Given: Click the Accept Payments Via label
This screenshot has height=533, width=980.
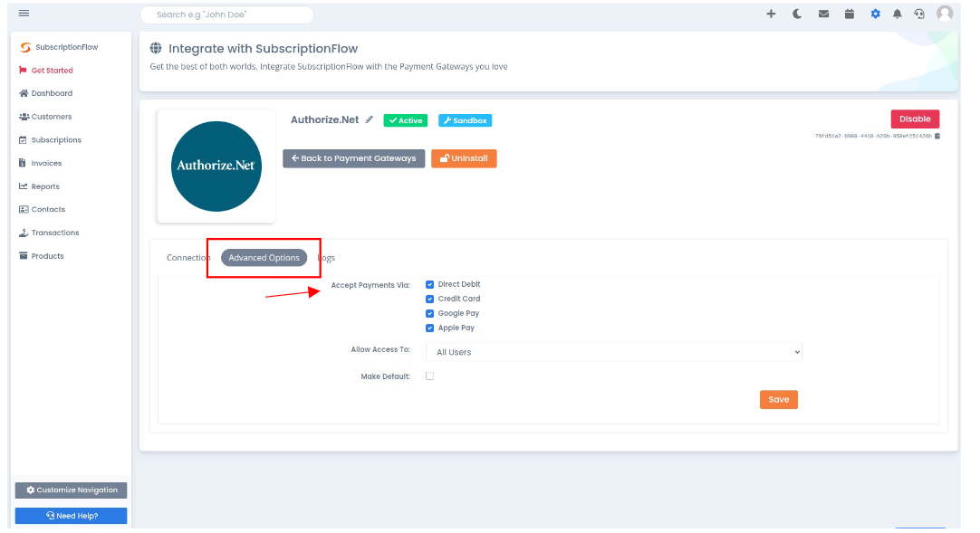Looking at the screenshot, I should pos(370,285).
